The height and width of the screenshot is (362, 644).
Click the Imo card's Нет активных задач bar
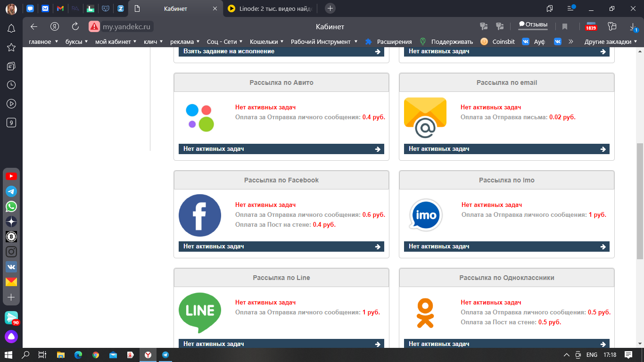tap(507, 247)
